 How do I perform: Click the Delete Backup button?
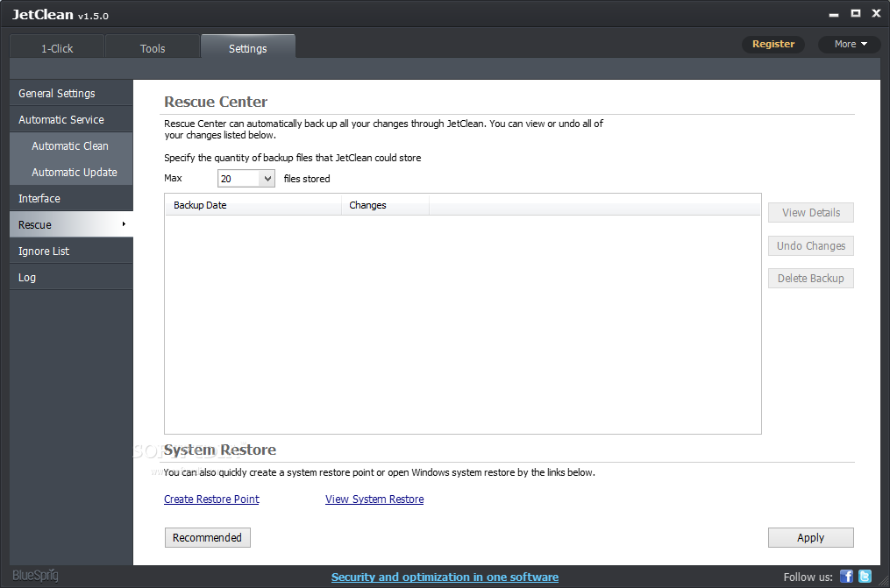[810, 279]
